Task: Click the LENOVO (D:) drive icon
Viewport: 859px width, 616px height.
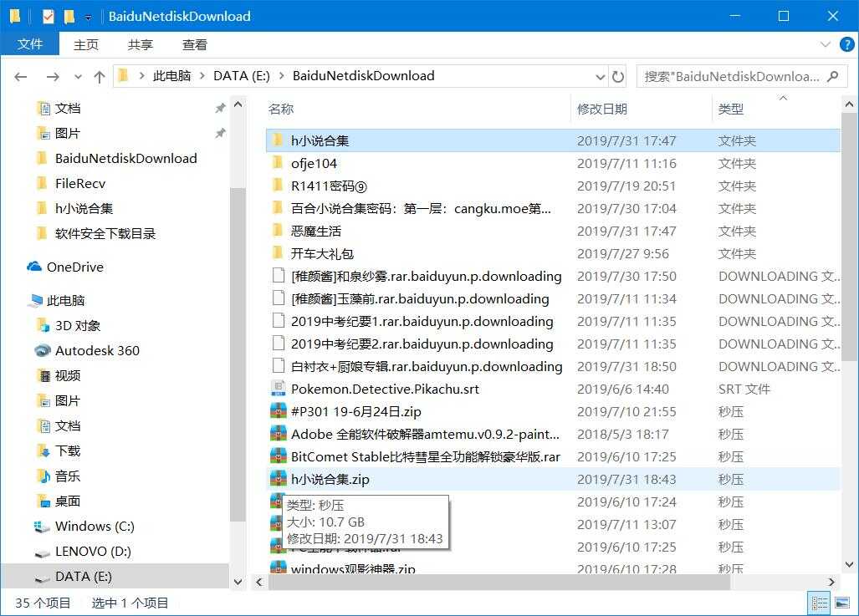Action: [42, 552]
